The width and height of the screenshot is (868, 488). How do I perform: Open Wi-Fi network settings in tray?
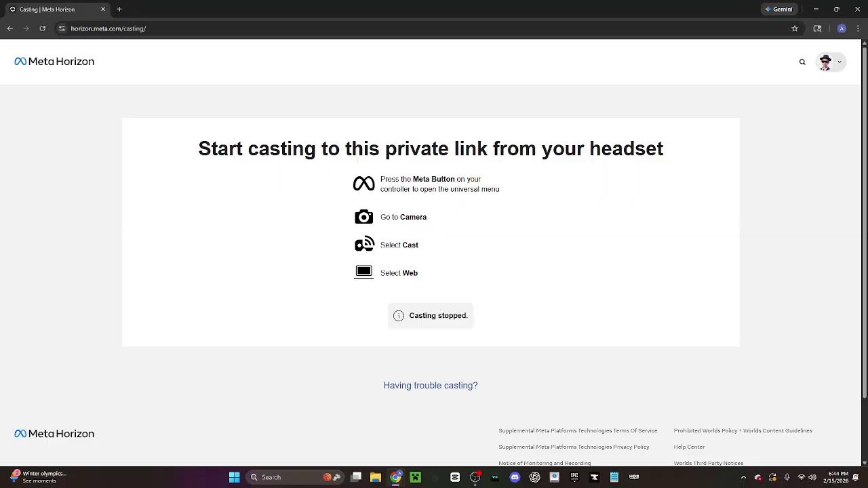802,477
